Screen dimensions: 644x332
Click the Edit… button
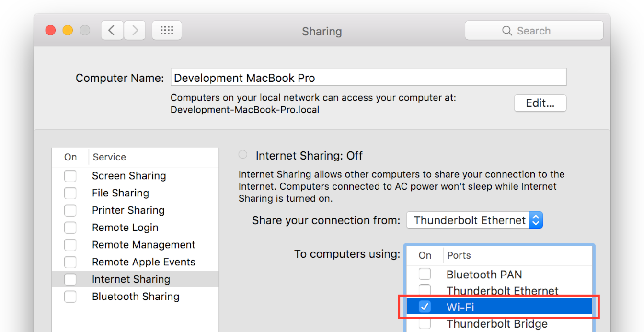(540, 103)
